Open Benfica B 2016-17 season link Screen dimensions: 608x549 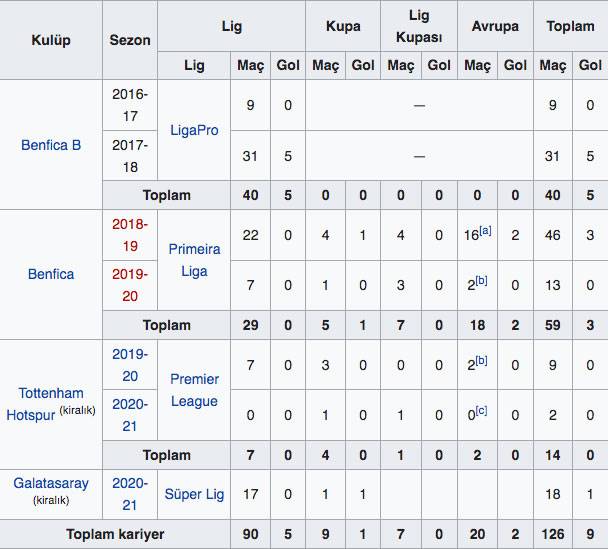130,105
